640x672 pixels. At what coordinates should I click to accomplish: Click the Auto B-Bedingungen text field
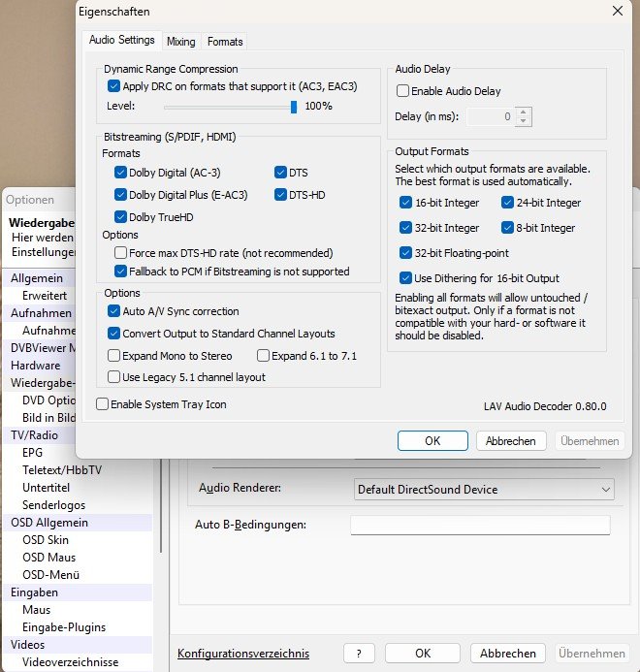pos(479,526)
